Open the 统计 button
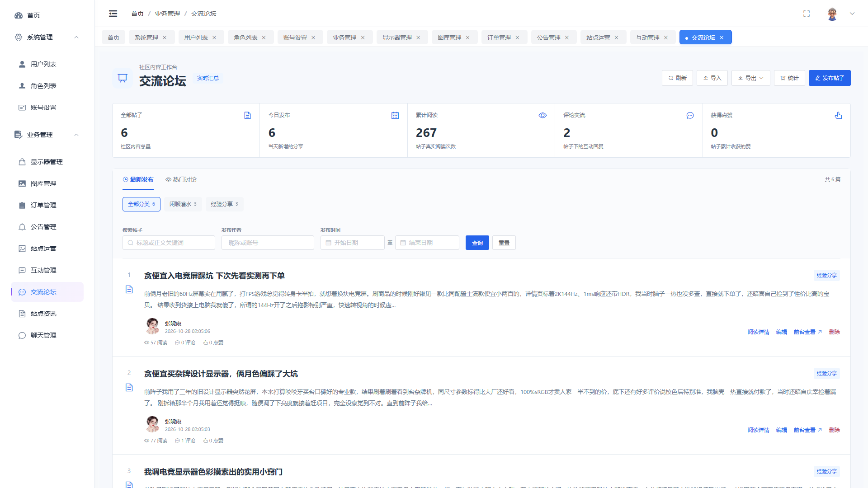This screenshot has width=868, height=488. 789,78
